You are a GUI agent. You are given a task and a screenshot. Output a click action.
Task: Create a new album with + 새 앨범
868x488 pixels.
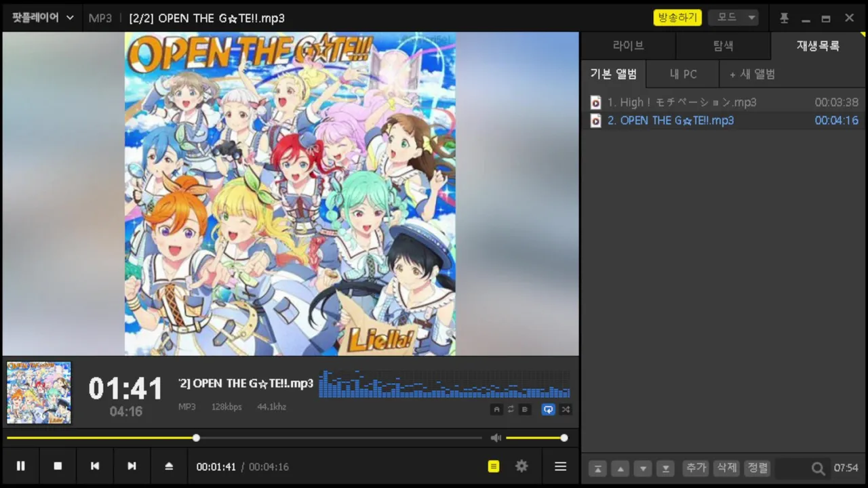tap(752, 74)
